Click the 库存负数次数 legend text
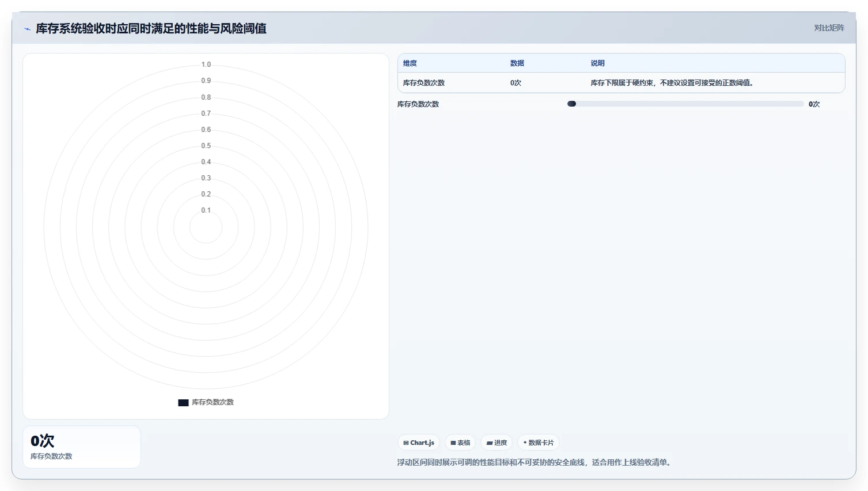This screenshot has width=868, height=491. pyautogui.click(x=213, y=402)
